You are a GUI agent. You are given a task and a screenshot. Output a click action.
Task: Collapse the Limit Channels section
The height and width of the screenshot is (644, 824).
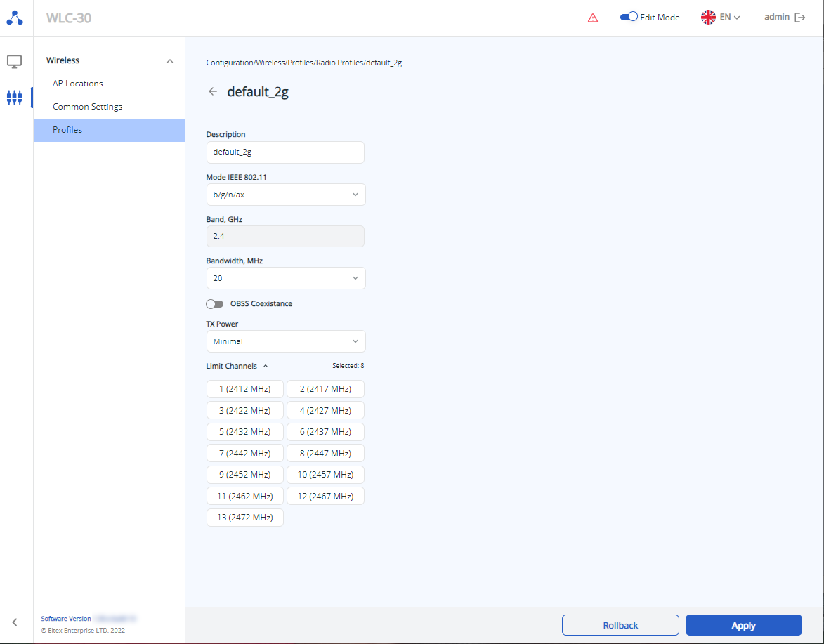[x=266, y=366]
